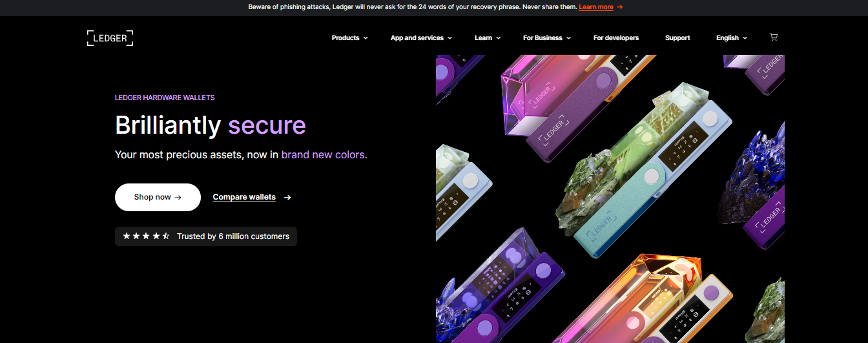Screen dimensions: 868x343
Task: Follow the Learn more phishing link
Action: tap(596, 7)
